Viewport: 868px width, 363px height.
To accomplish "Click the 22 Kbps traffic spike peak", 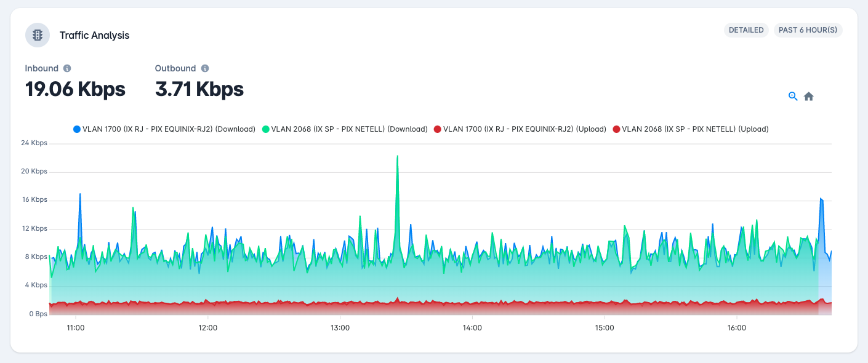I will point(398,156).
